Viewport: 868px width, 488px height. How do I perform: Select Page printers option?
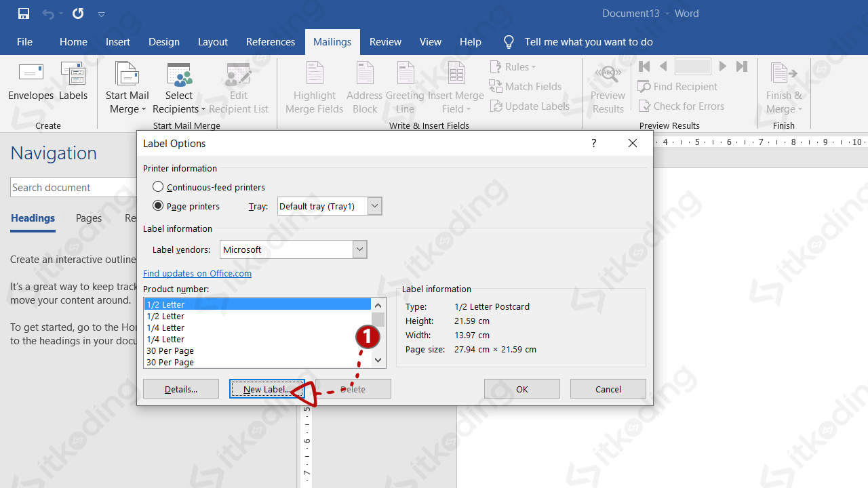click(186, 206)
